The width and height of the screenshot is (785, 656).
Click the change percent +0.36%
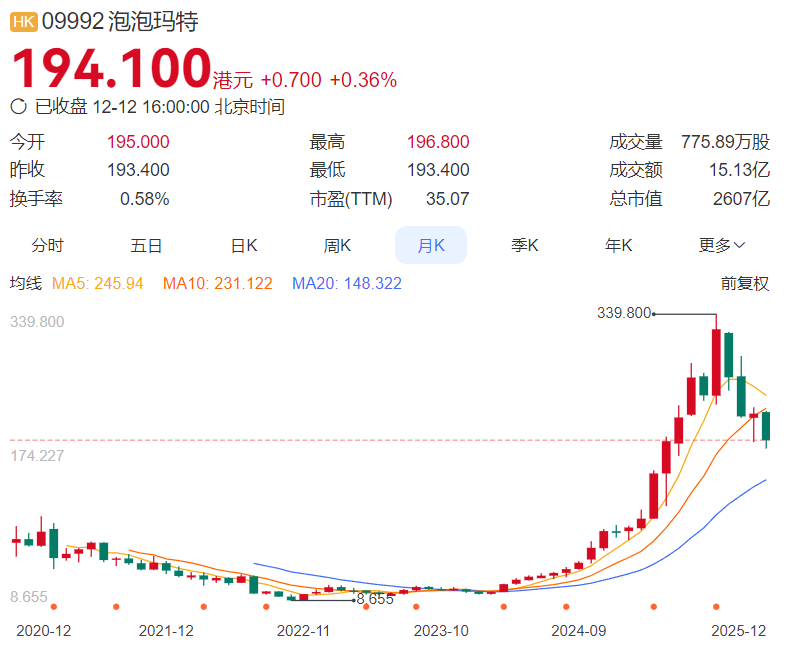click(363, 80)
